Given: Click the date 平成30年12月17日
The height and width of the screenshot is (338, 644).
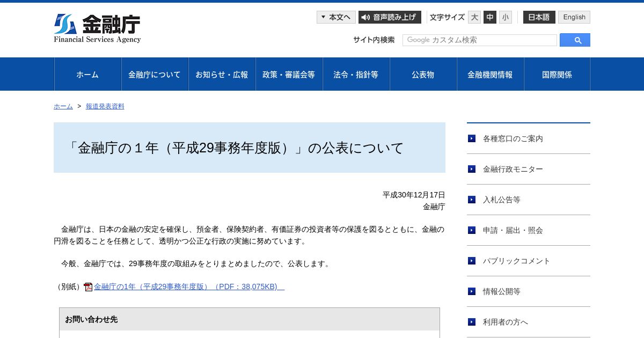Looking at the screenshot, I should tap(414, 195).
